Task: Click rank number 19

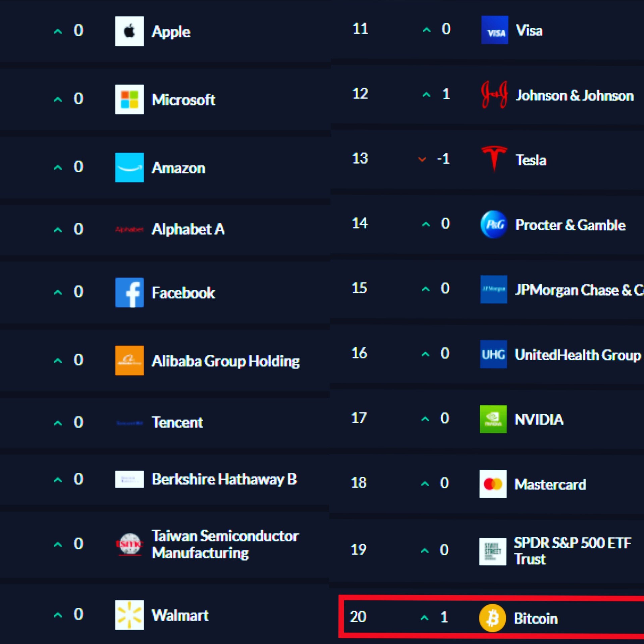Action: tap(358, 549)
